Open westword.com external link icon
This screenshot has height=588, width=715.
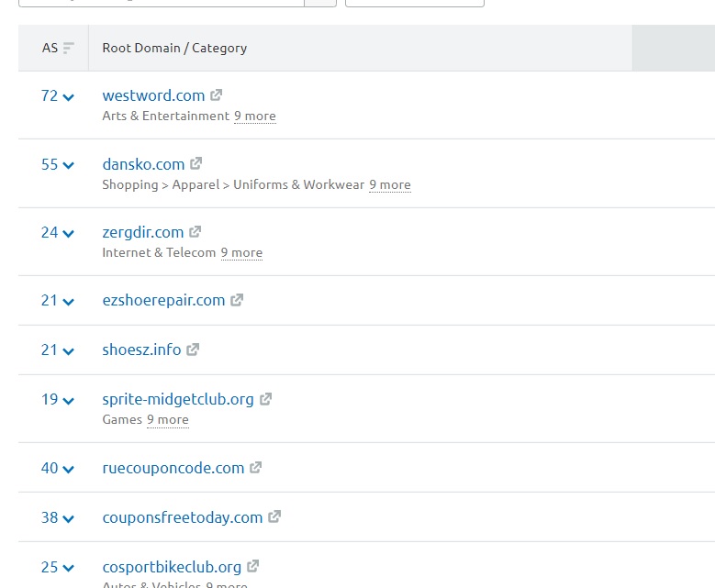[216, 94]
